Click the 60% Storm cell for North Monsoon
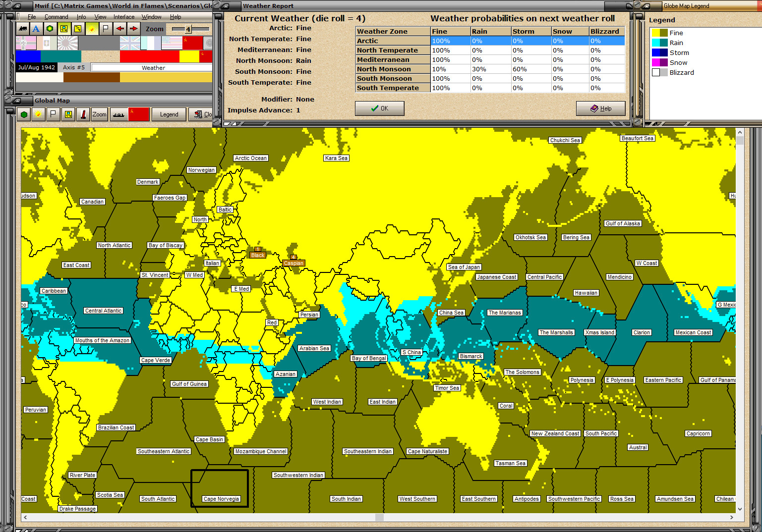Screen dimensions: 762x532 [531, 69]
